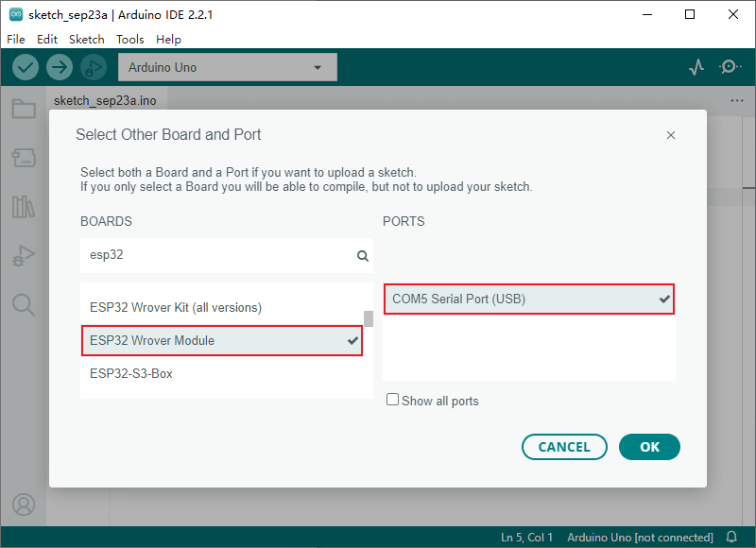
Task: Open the Sketch menu
Action: tap(87, 40)
